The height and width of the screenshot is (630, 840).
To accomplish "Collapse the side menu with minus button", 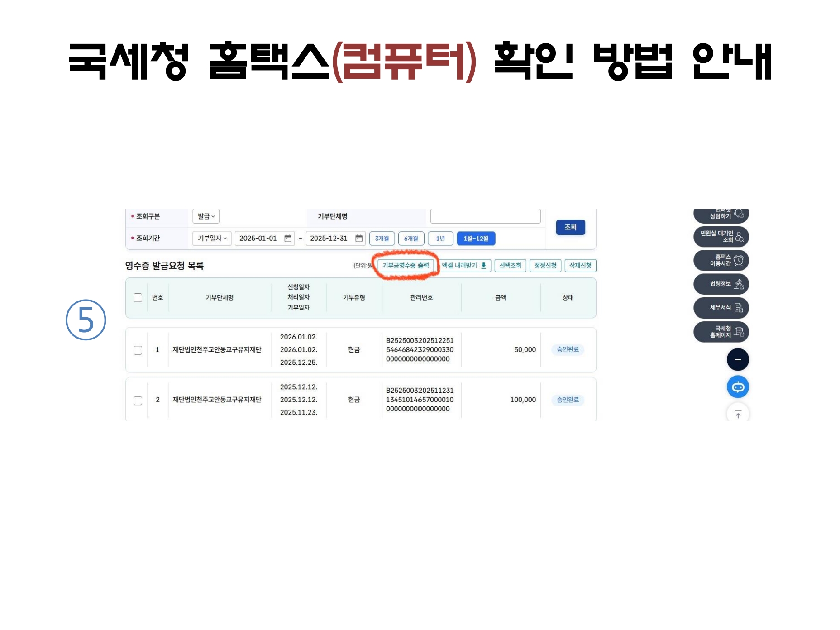I will pyautogui.click(x=738, y=360).
